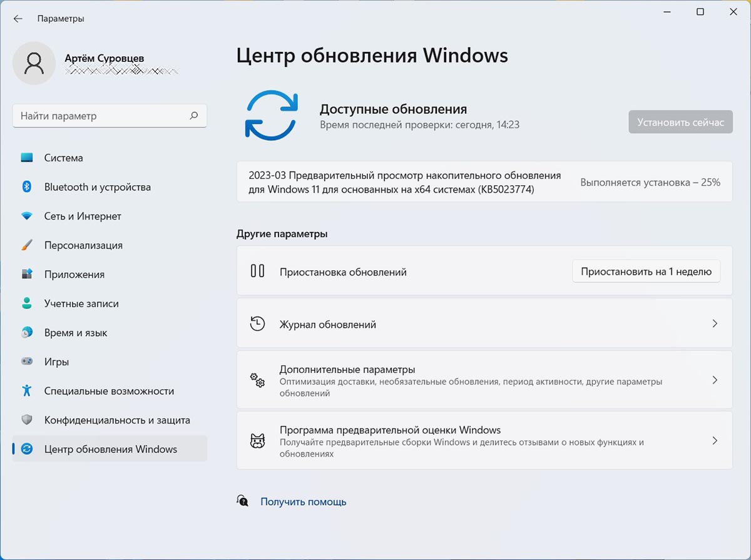Click the Параметры window title
751x560 pixels.
pos(61,19)
